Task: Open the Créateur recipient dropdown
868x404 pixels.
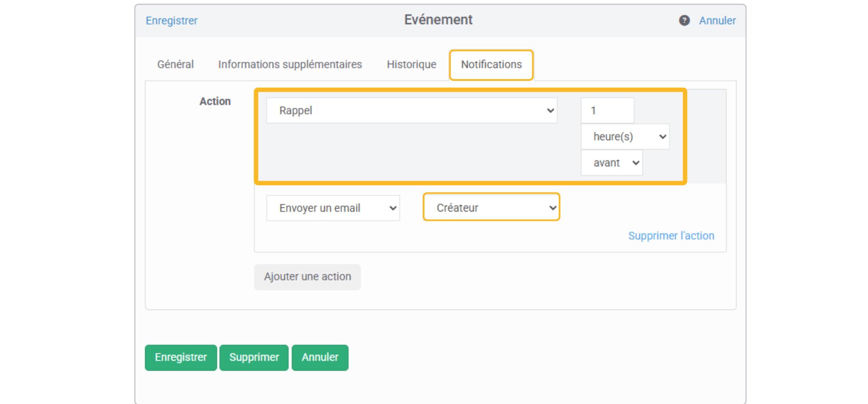Action: point(491,207)
